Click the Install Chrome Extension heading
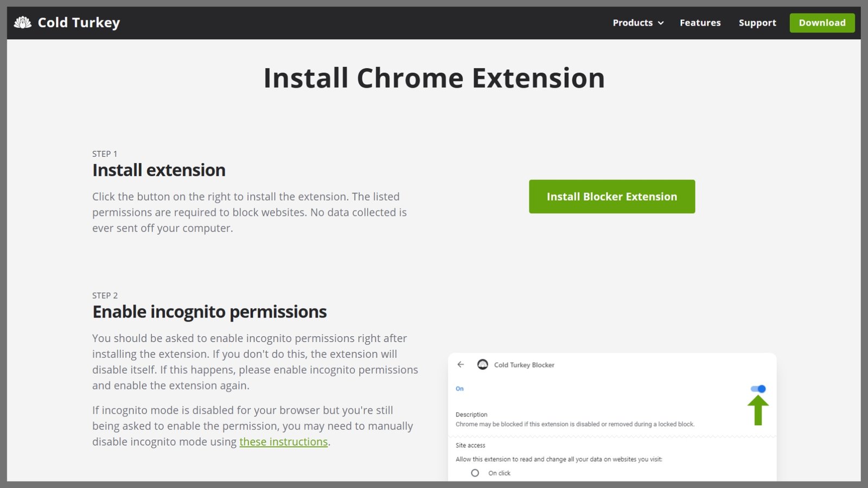868x488 pixels. tap(434, 78)
